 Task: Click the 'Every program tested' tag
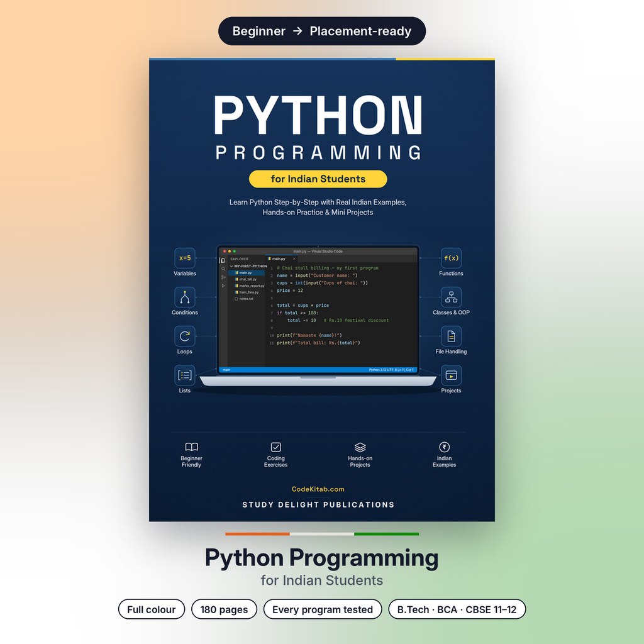coord(323,609)
